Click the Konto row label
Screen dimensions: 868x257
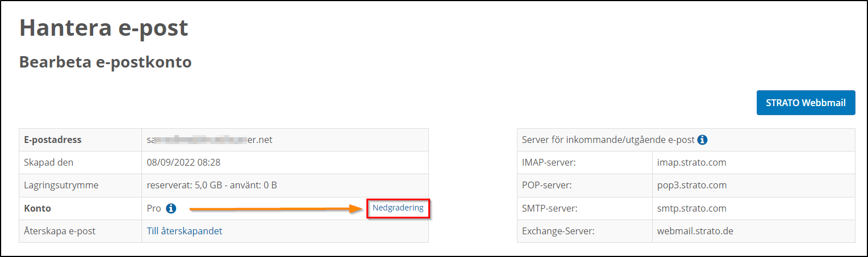coord(37,208)
